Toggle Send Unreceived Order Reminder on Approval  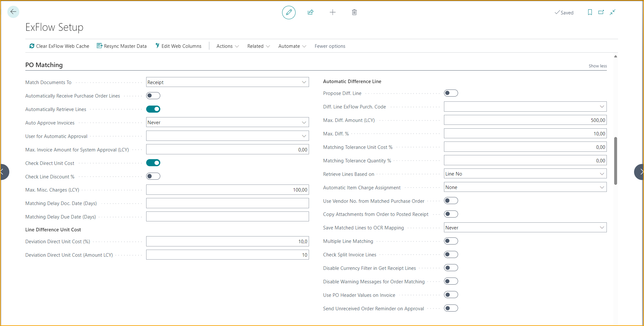(451, 308)
